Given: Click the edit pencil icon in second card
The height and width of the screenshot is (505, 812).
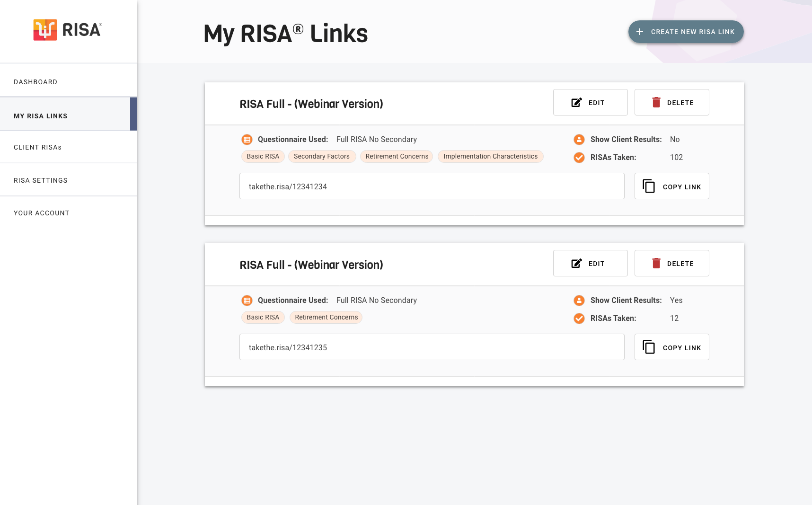Looking at the screenshot, I should pyautogui.click(x=576, y=263).
